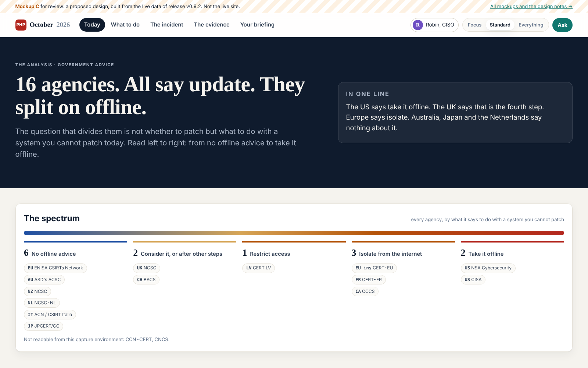Click the green Ask button

(x=562, y=25)
